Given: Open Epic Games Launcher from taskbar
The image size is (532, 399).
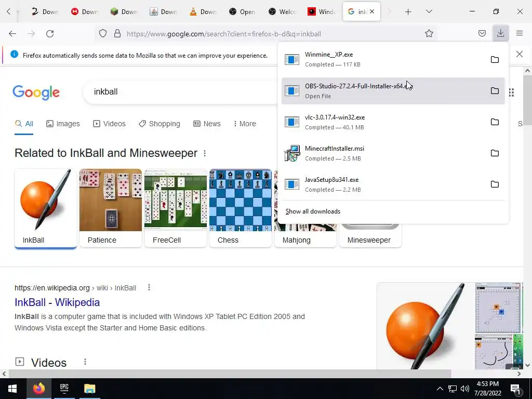Looking at the screenshot, I should [64, 389].
